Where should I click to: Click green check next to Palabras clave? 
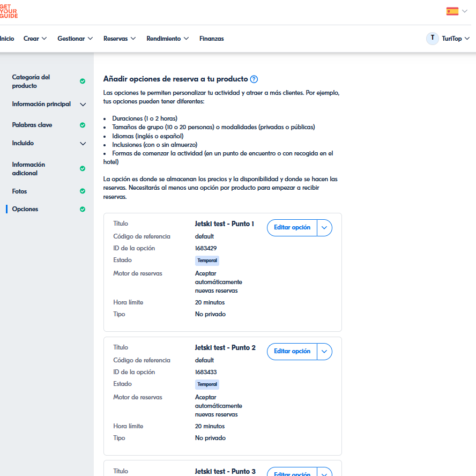pos(83,125)
